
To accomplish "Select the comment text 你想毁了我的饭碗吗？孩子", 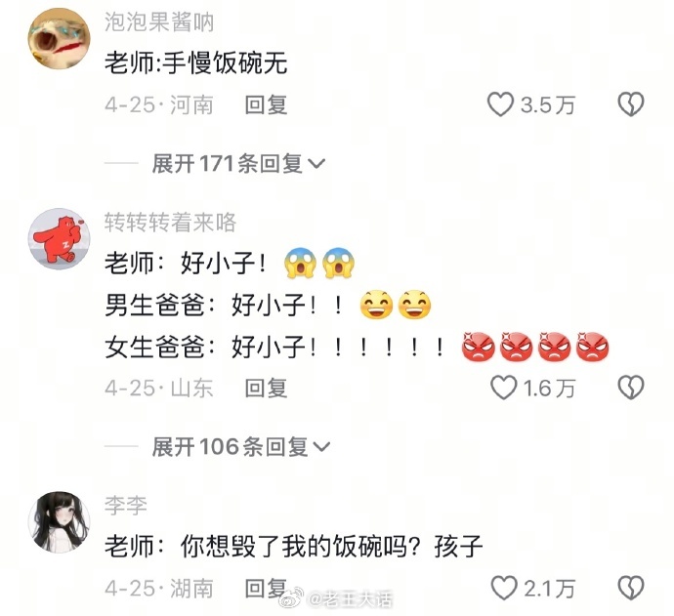I will 331,547.
